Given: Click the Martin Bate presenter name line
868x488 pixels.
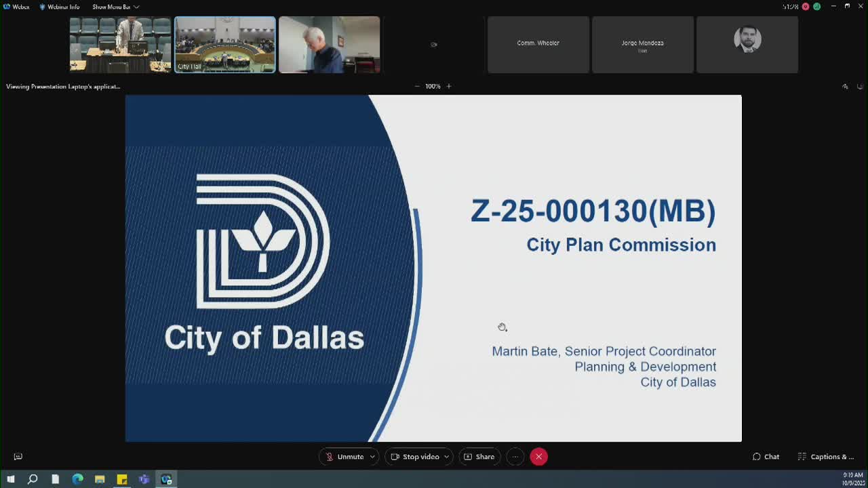Looking at the screenshot, I should click(x=604, y=351).
